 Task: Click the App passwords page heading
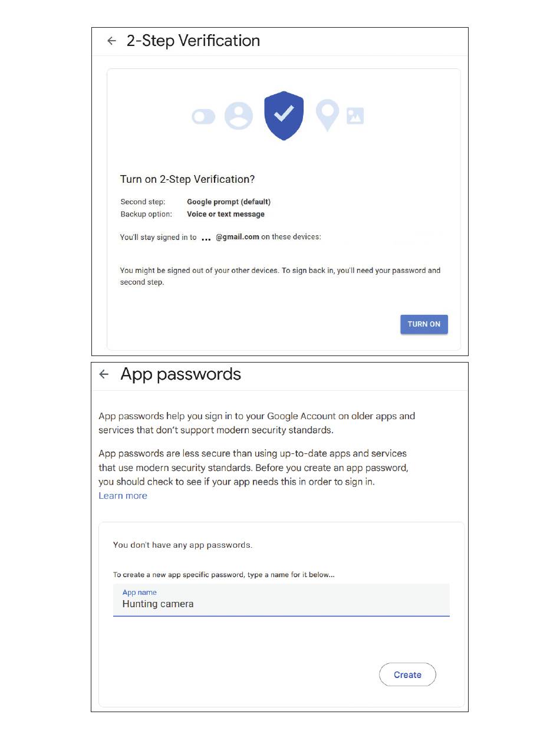click(x=180, y=374)
